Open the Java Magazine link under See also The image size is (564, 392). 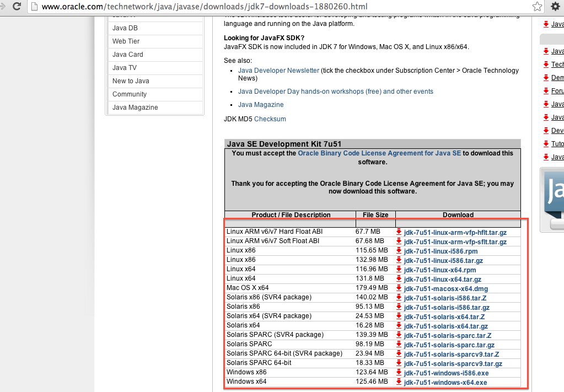pos(261,105)
